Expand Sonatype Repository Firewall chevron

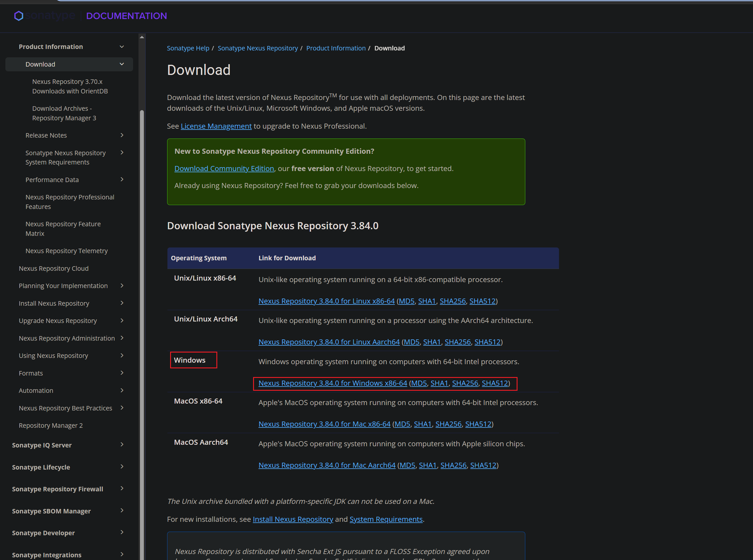[122, 488]
